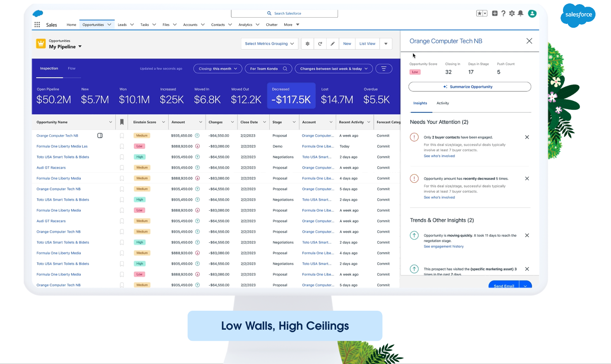Viewport: 611px width, 364px height.
Task: Open the Closing: this month filter
Action: coord(218,69)
